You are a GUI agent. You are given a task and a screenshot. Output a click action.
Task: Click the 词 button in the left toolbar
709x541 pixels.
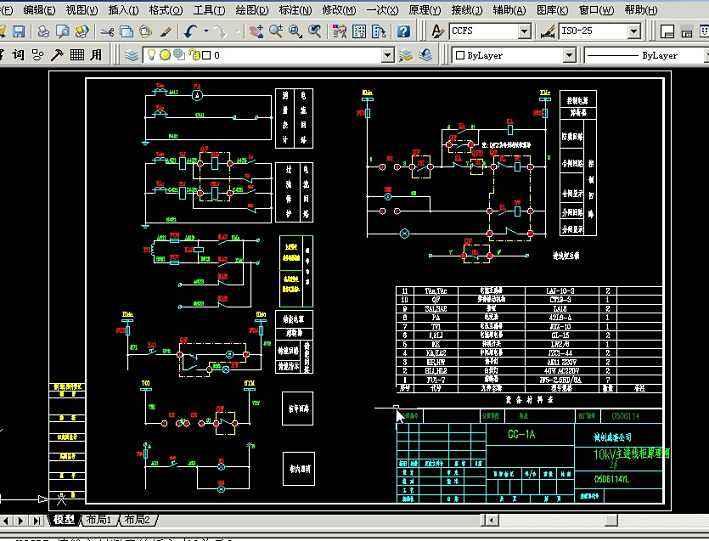[x=19, y=55]
